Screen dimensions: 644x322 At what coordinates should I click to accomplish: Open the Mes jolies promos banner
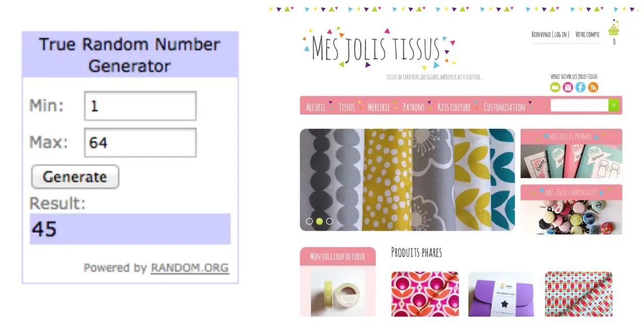pos(571,153)
